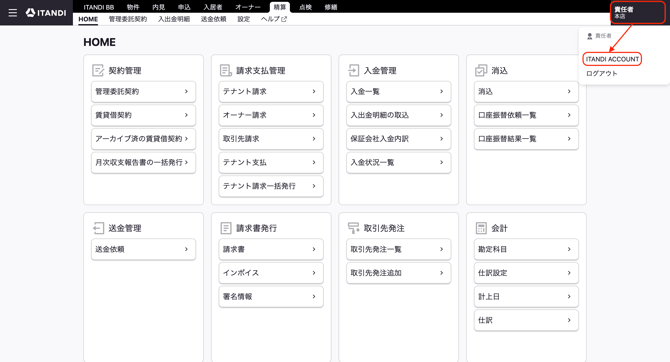670x362 pixels.
Task: Open 設定 in sub navigation
Action: 244,19
